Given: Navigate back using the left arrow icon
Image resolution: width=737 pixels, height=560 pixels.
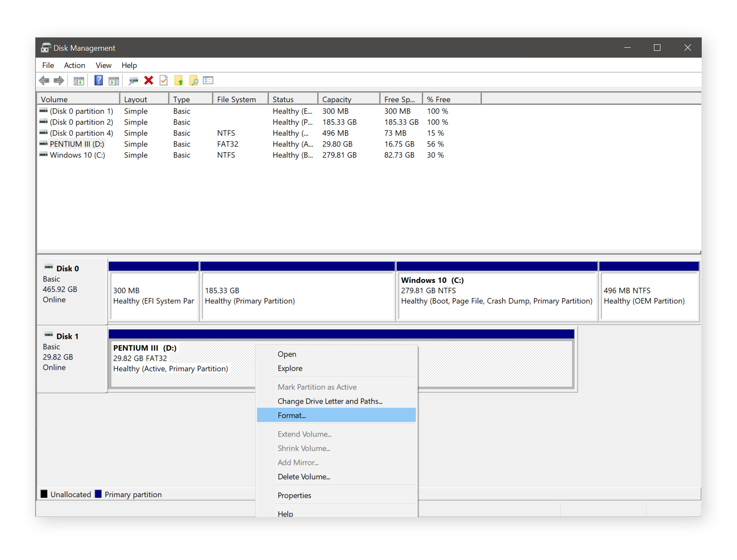Looking at the screenshot, I should click(44, 80).
